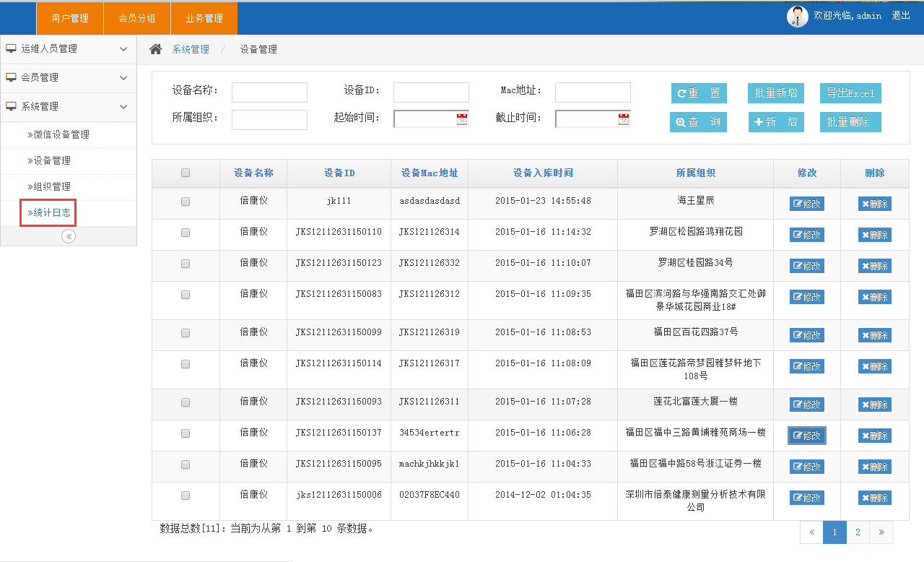Viewport: 924px width, 562px height.
Task: Check the row for device jk111
Action: 186,202
